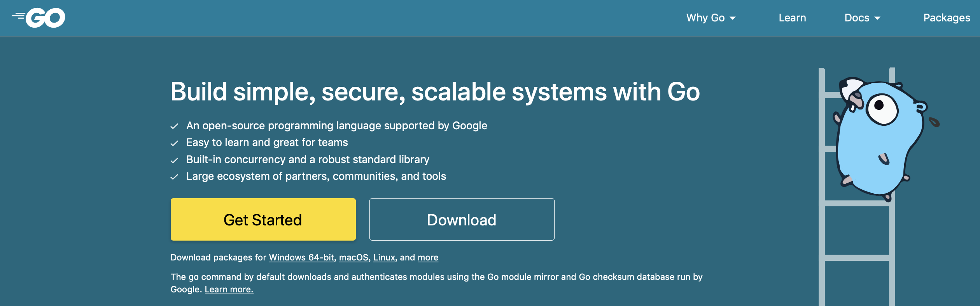Click the yellow Get Started button
980x306 pixels.
coord(263,219)
